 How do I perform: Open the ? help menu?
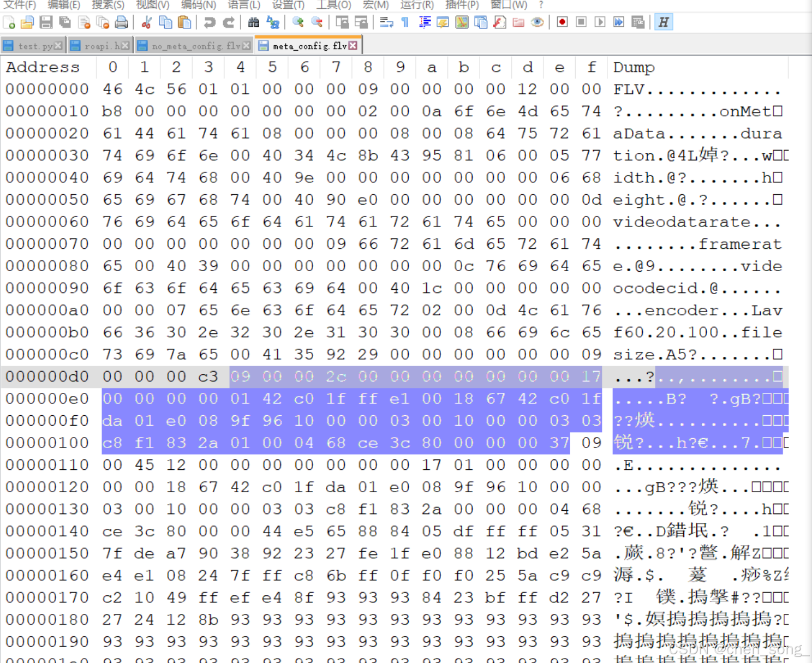pyautogui.click(x=541, y=5)
